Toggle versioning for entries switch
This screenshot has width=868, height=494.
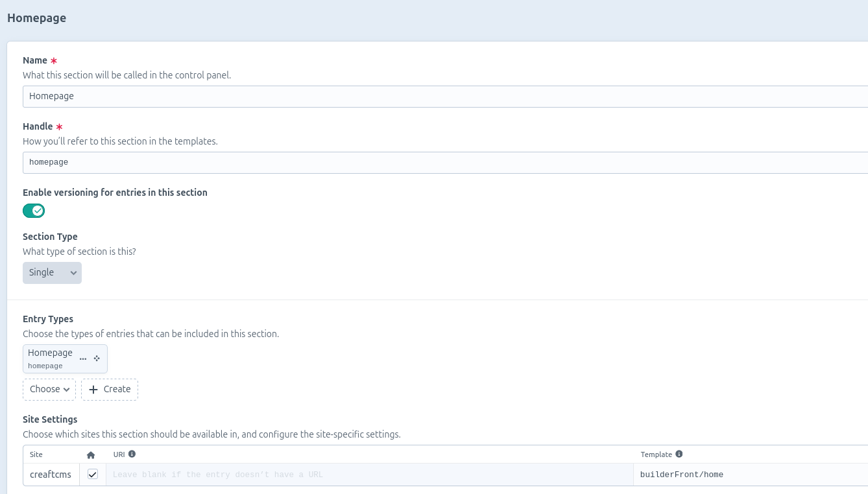34,211
